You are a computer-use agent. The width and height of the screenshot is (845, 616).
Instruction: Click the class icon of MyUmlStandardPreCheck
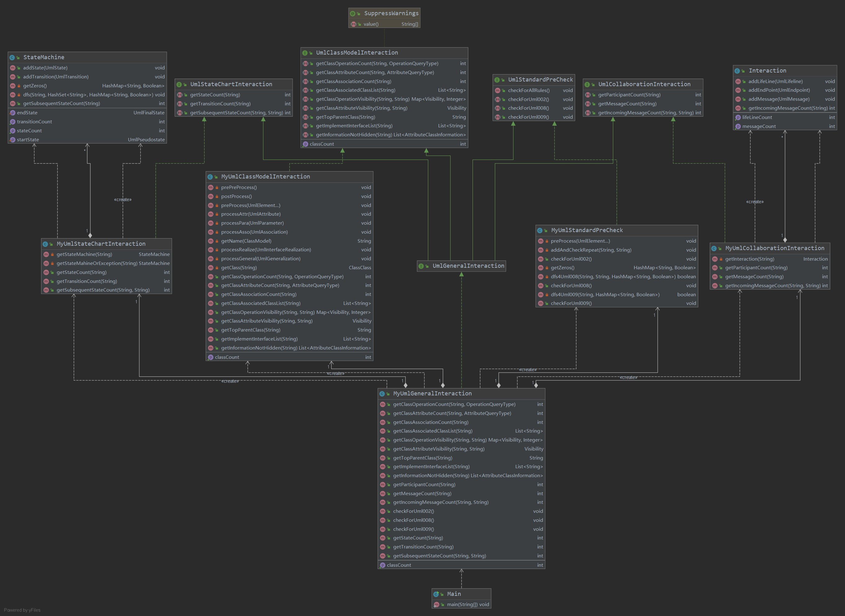(x=540, y=231)
